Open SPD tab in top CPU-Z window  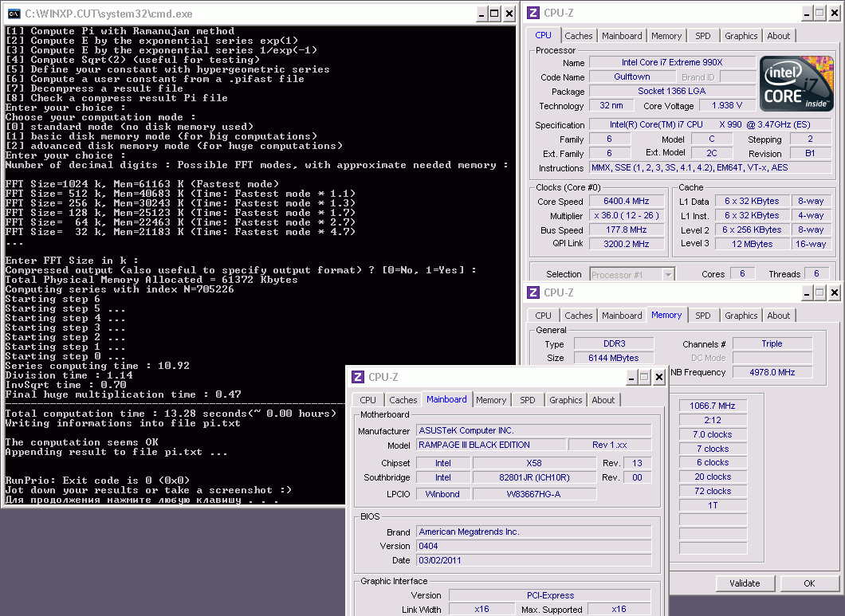point(703,36)
